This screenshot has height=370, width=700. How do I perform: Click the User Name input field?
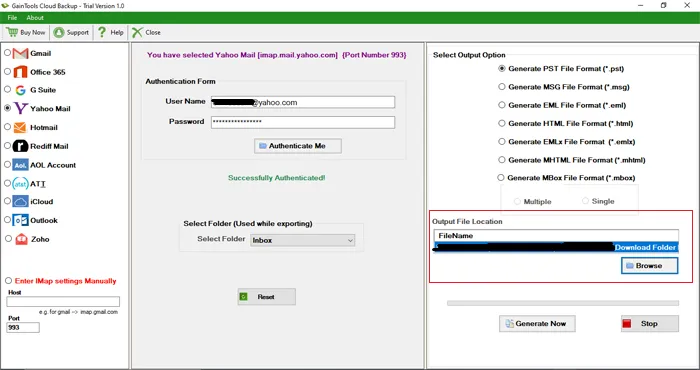(303, 102)
